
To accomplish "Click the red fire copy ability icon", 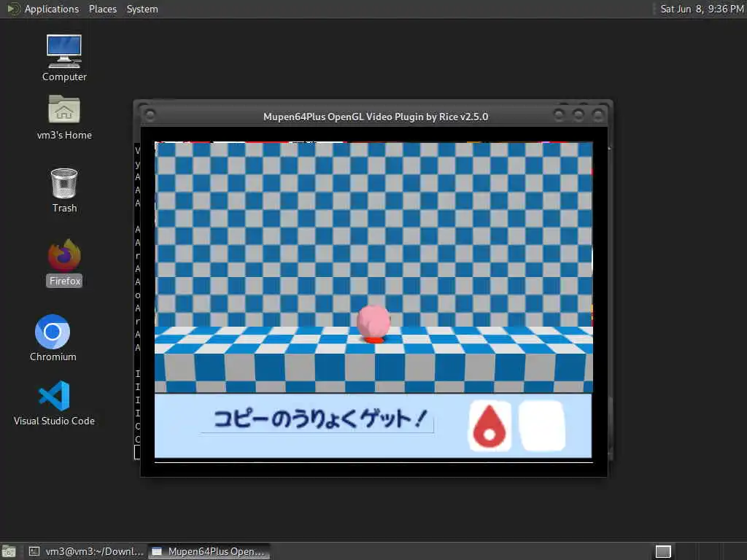I will point(489,426).
